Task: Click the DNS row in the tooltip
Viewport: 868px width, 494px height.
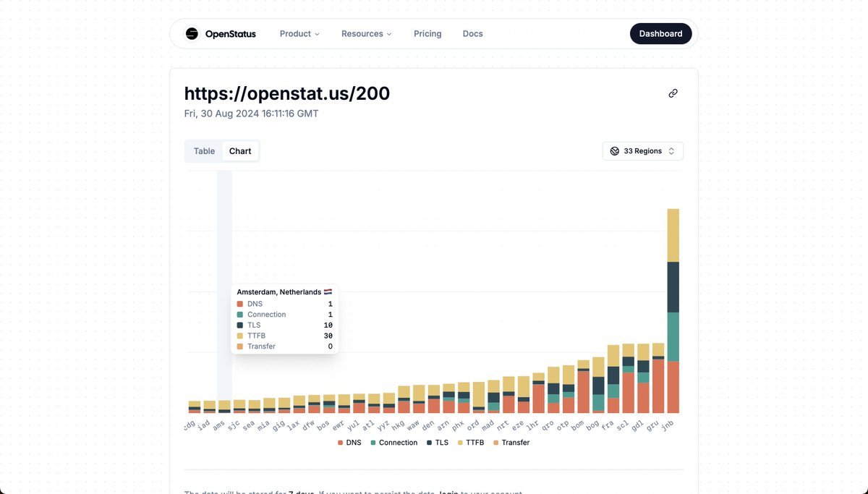Action: (285, 304)
